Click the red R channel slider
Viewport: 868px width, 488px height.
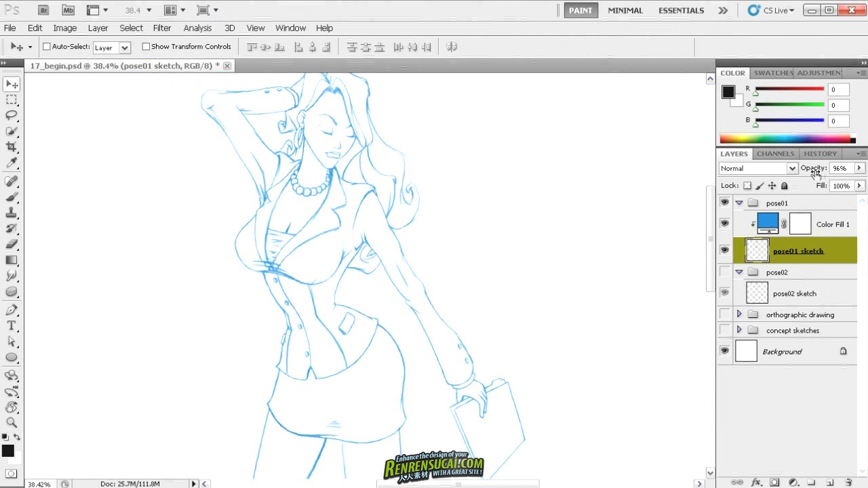(789, 89)
